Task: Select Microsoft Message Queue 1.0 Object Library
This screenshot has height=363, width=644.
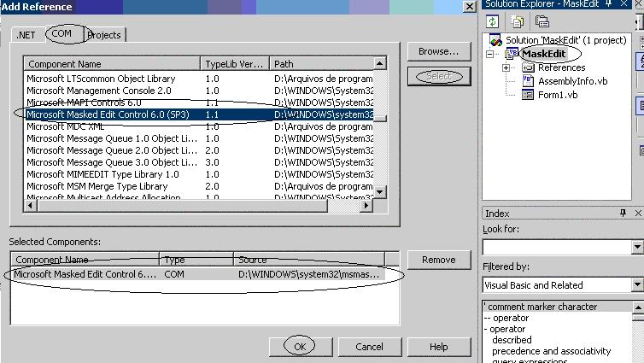Action: click(199, 138)
